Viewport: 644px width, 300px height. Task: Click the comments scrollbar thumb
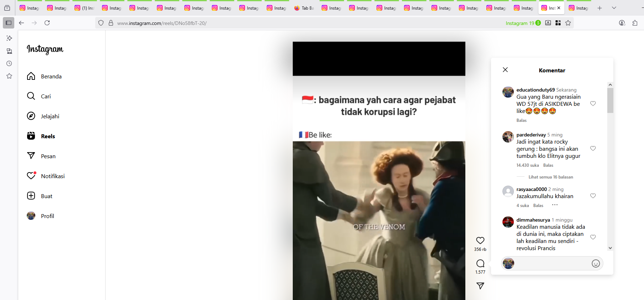pyautogui.click(x=610, y=100)
